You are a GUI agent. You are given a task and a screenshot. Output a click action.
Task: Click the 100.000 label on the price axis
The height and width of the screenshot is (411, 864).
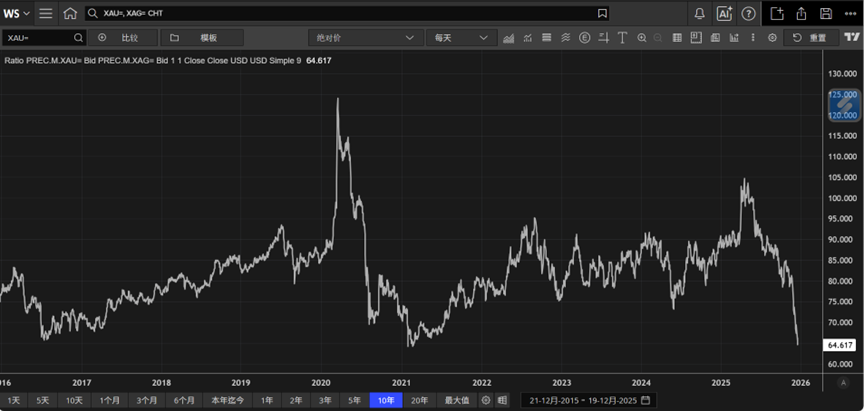(843, 198)
